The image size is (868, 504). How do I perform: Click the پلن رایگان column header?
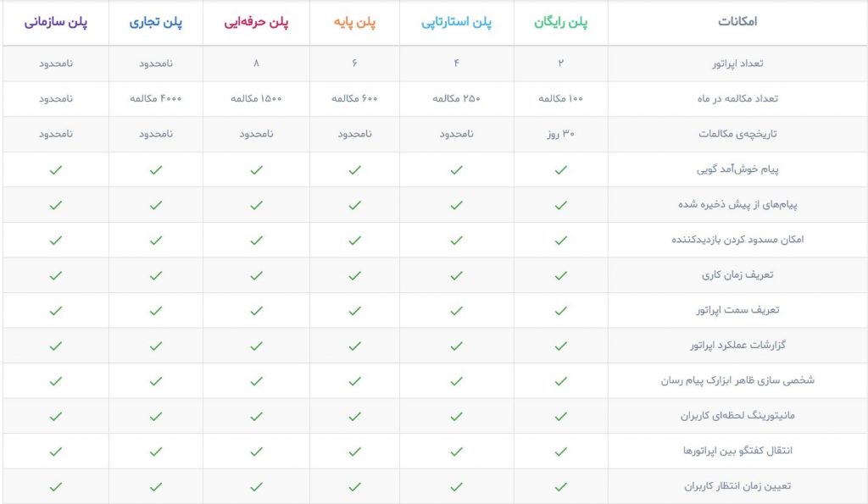pyautogui.click(x=561, y=22)
